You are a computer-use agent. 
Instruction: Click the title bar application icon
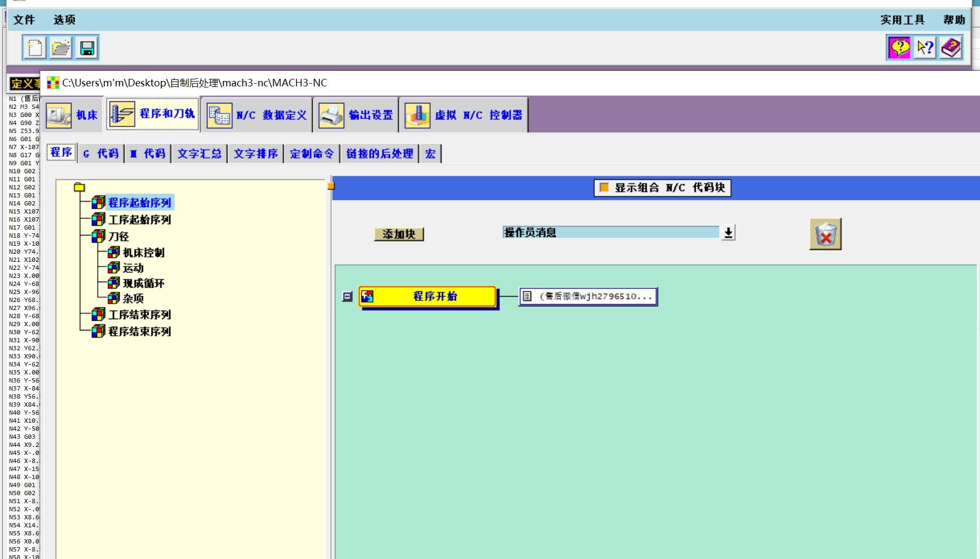53,83
